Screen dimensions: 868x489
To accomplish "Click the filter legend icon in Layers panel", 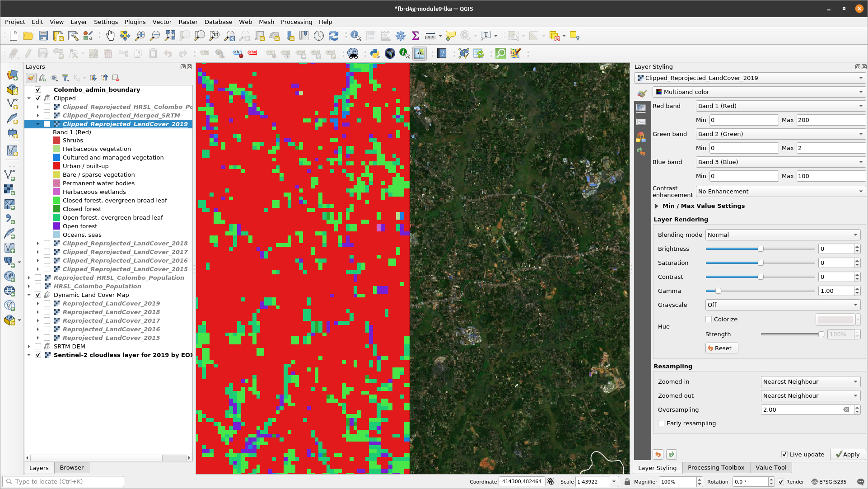I will pos(65,78).
